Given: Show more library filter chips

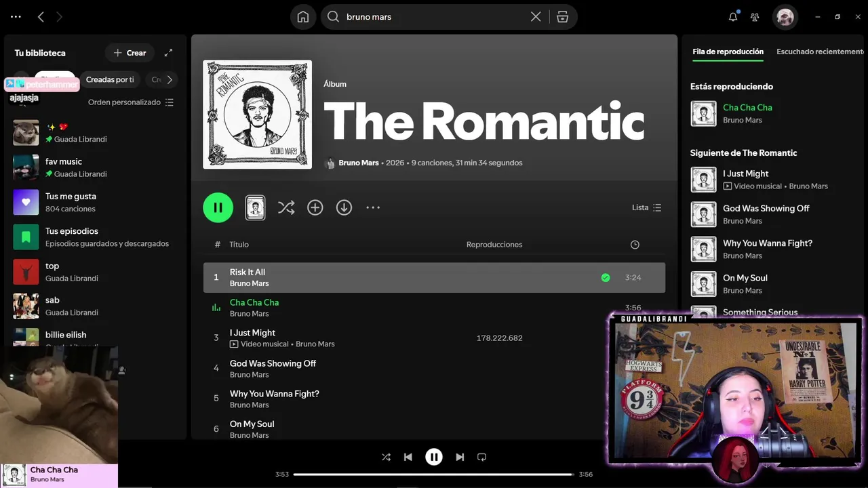Looking at the screenshot, I should coord(170,79).
